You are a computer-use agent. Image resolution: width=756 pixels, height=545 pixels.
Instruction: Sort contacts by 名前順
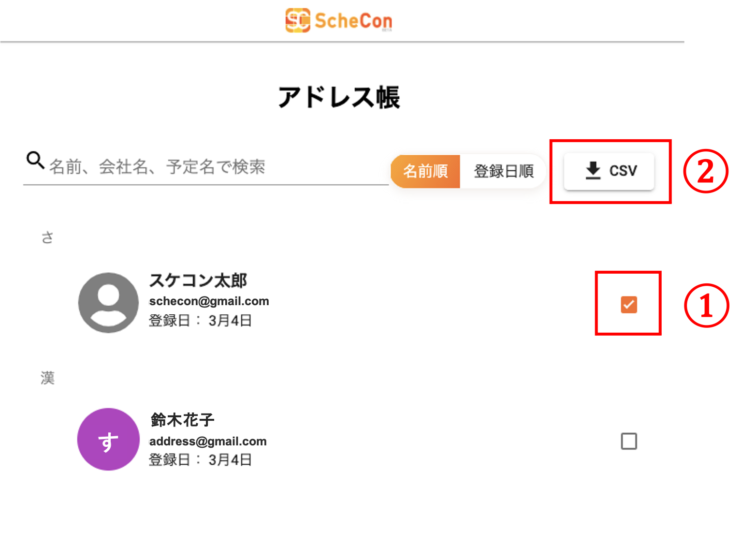(x=425, y=171)
